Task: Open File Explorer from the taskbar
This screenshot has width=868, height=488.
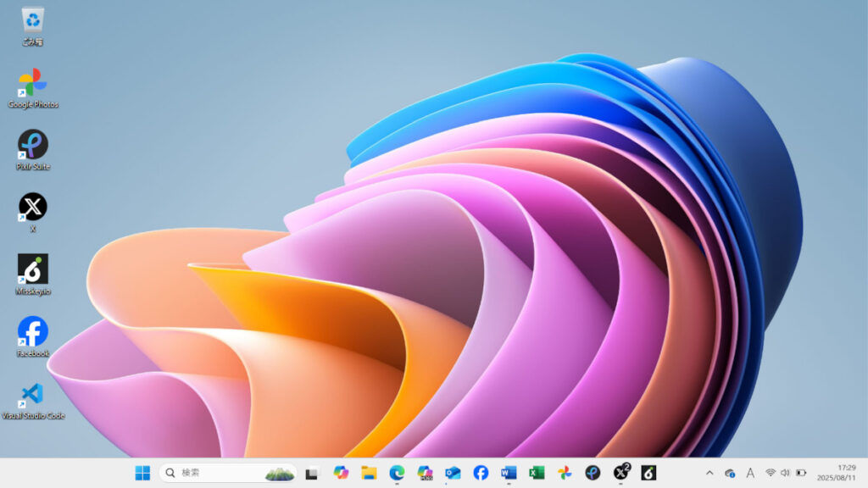Action: [369, 473]
